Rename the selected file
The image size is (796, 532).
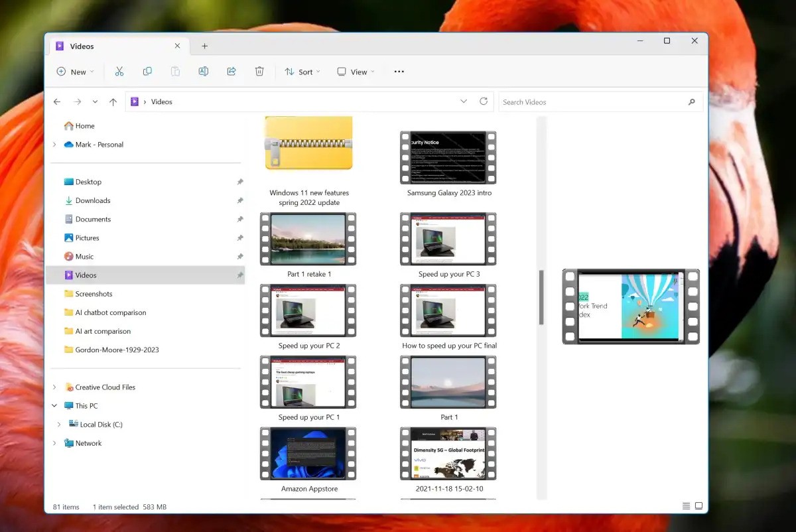point(203,71)
